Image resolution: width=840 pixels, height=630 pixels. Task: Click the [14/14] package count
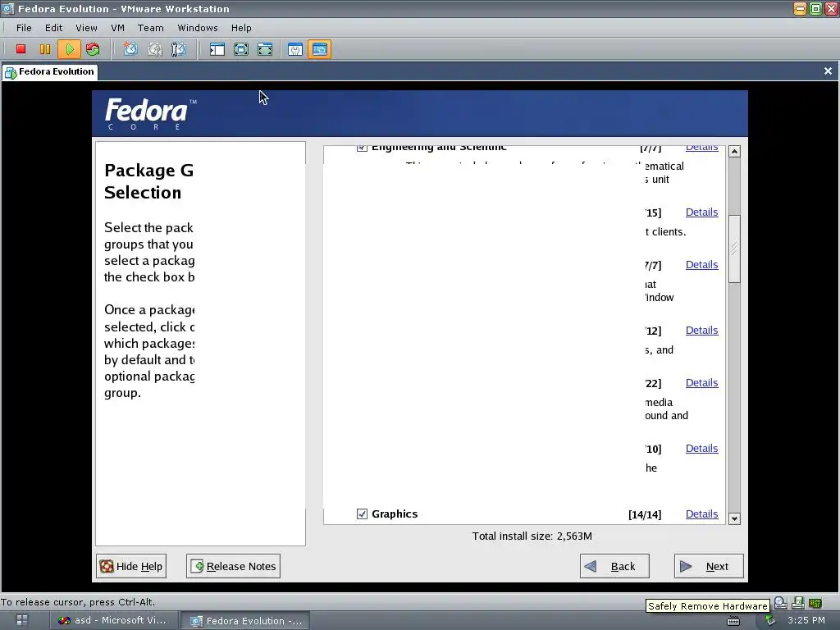(645, 515)
